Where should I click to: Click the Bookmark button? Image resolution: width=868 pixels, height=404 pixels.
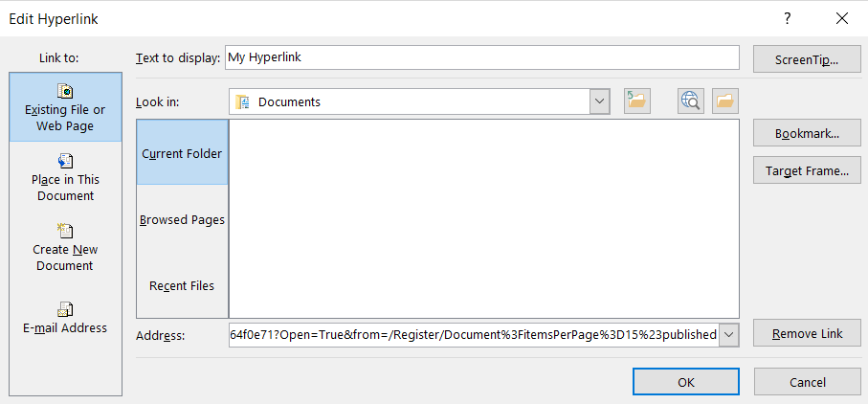(807, 134)
